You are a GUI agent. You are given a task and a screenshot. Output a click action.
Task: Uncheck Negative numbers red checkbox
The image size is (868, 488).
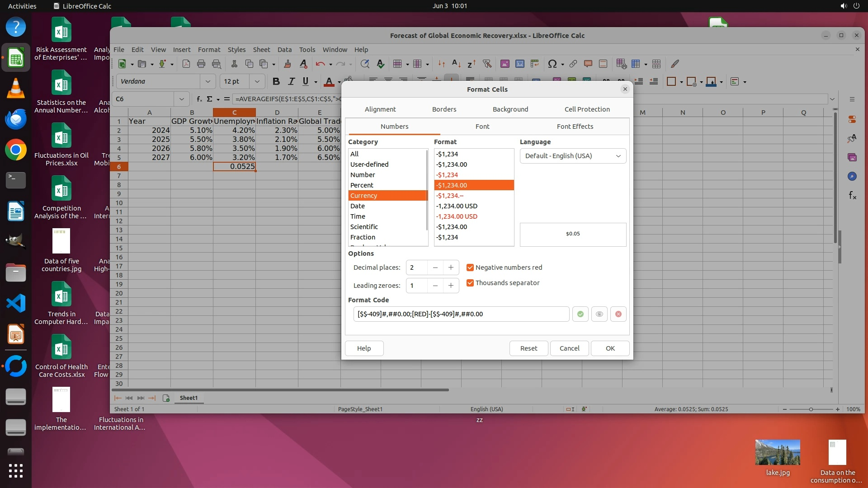pyautogui.click(x=470, y=267)
